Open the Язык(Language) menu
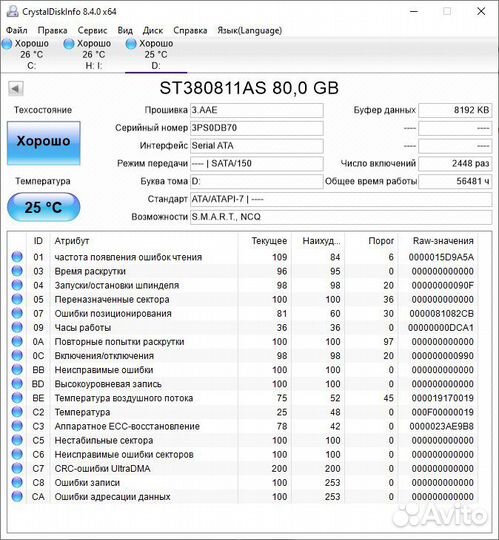 coord(249,31)
